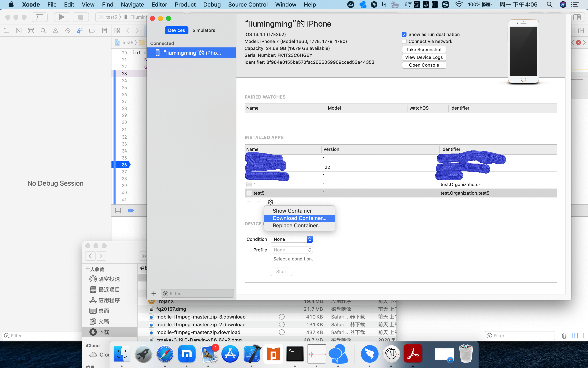This screenshot has width=588, height=368.
Task: Enable Connect via network checkbox
Action: click(x=404, y=41)
